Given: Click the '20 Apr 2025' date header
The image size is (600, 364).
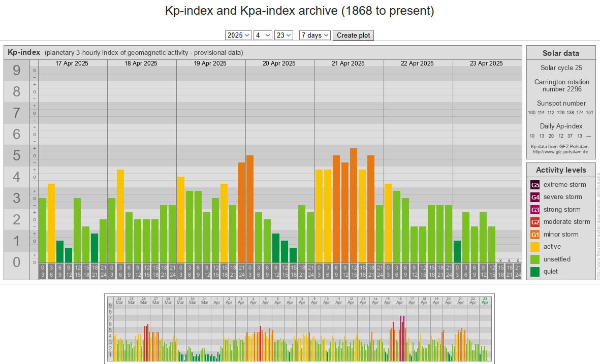Looking at the screenshot, I should 279,63.
